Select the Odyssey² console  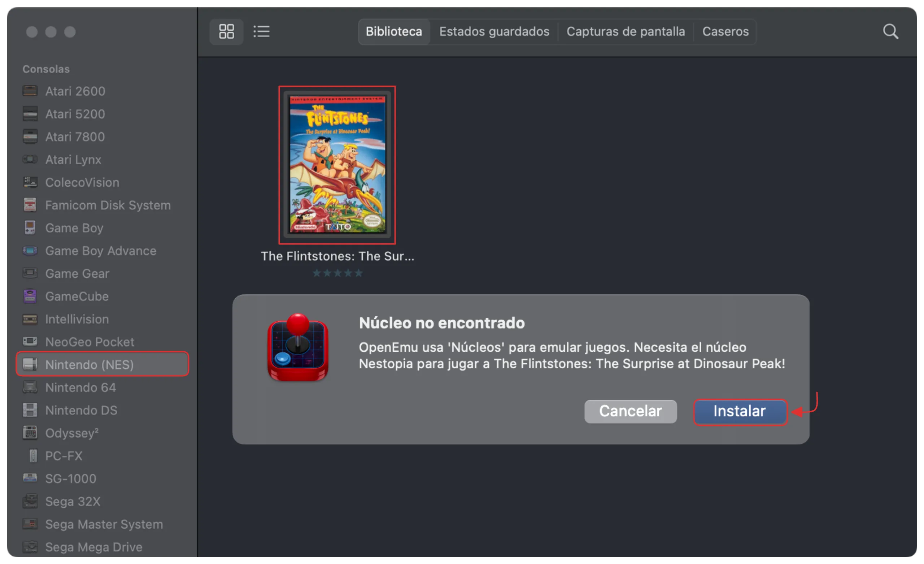click(72, 433)
